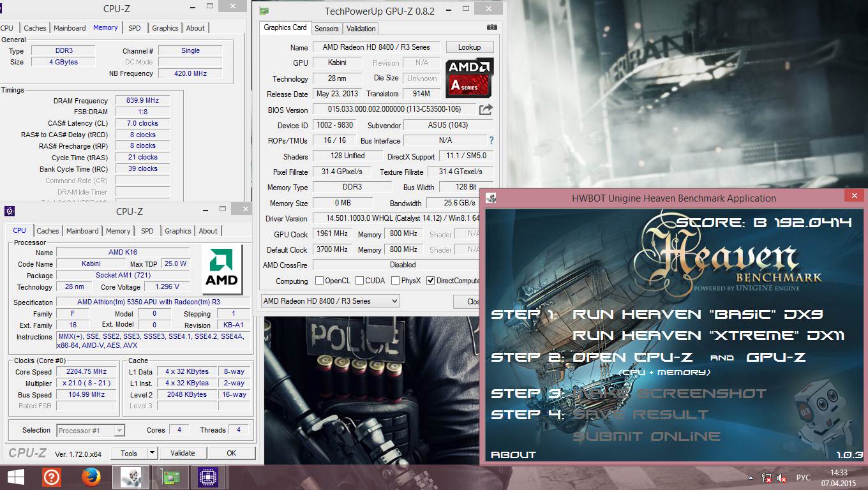Click the Validate button in CPU-Z
Image resolution: width=868 pixels, height=490 pixels.
tap(183, 453)
